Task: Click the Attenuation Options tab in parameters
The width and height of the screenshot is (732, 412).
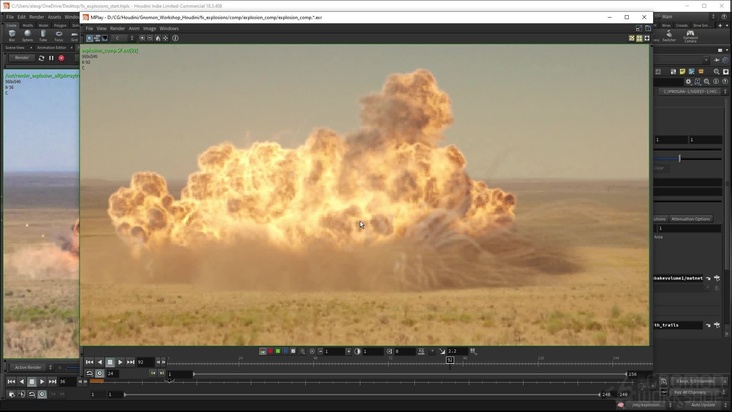Action: pos(690,219)
